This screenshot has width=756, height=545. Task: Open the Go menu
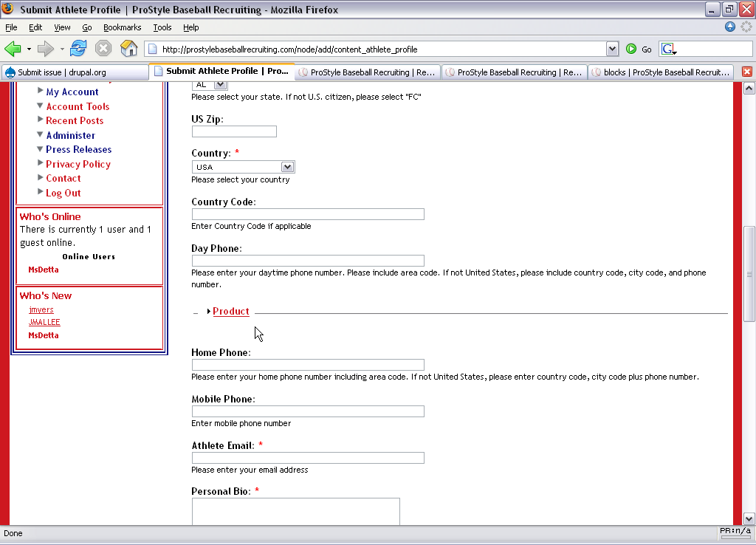[87, 27]
